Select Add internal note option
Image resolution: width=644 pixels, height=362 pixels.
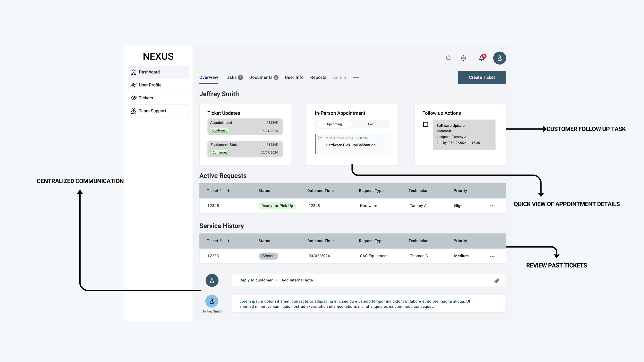(x=297, y=280)
